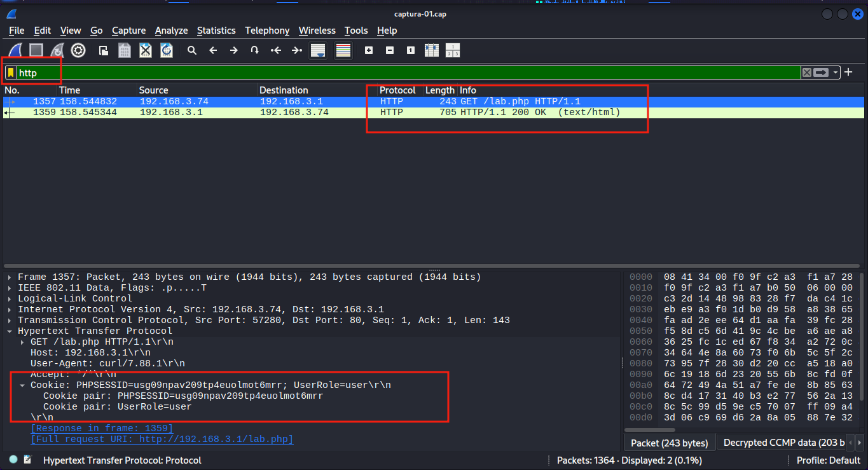Click the Find packet magnifier icon

[192, 50]
